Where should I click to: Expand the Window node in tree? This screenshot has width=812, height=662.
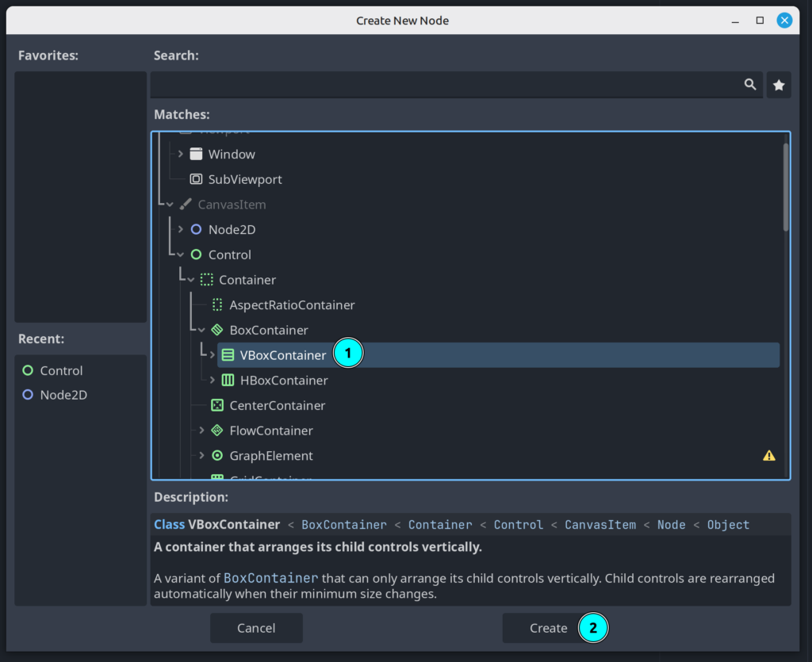pyautogui.click(x=181, y=154)
